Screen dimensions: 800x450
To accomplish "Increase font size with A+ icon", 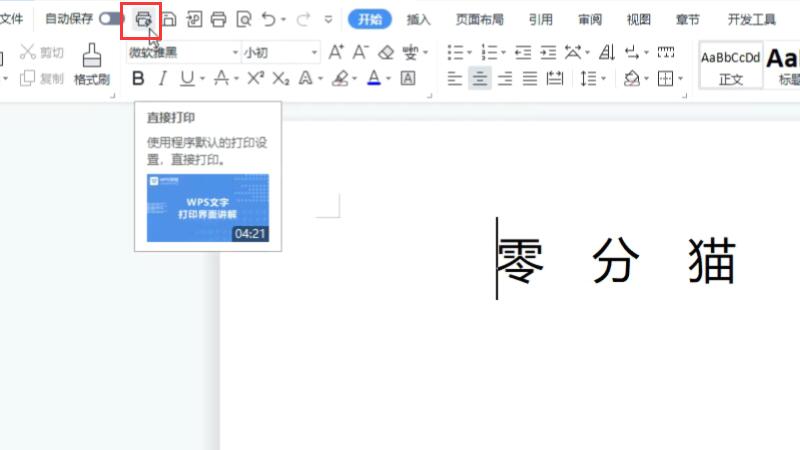I will click(336, 52).
